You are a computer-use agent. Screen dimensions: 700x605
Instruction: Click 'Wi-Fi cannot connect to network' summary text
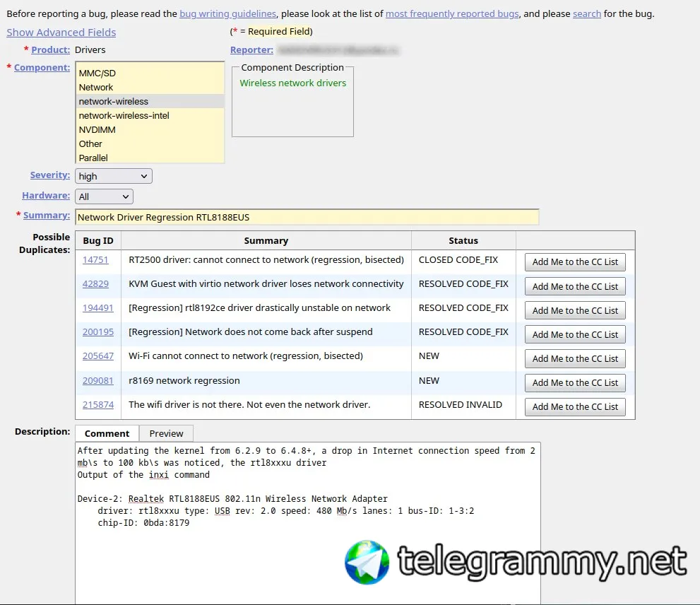246,356
